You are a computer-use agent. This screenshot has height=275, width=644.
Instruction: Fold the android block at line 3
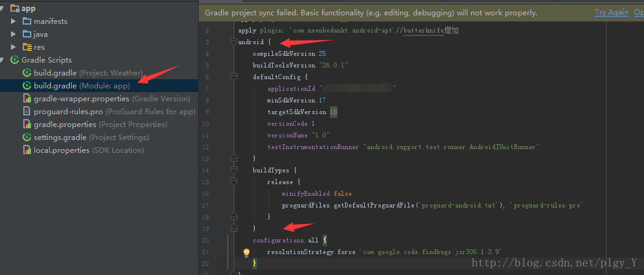234,42
